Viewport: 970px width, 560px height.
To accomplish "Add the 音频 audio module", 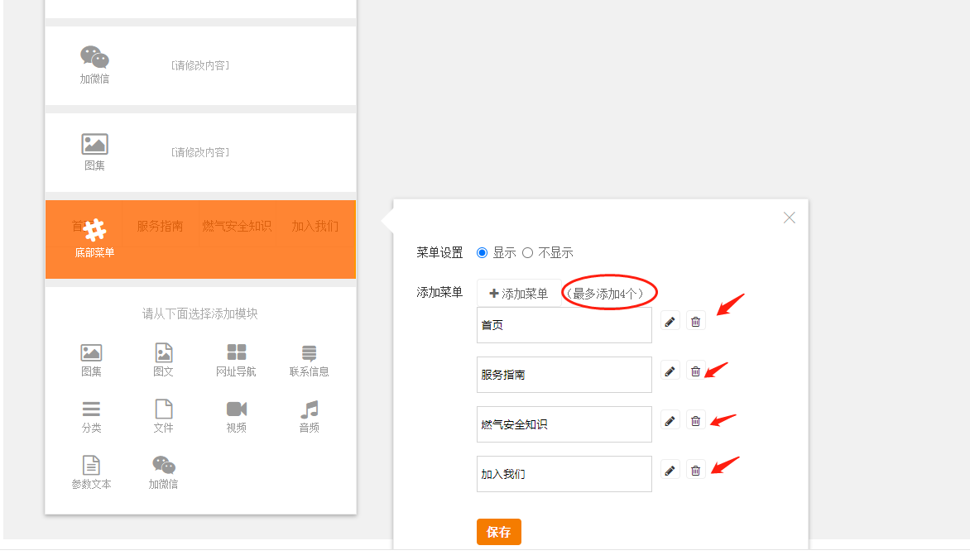I will tap(309, 416).
